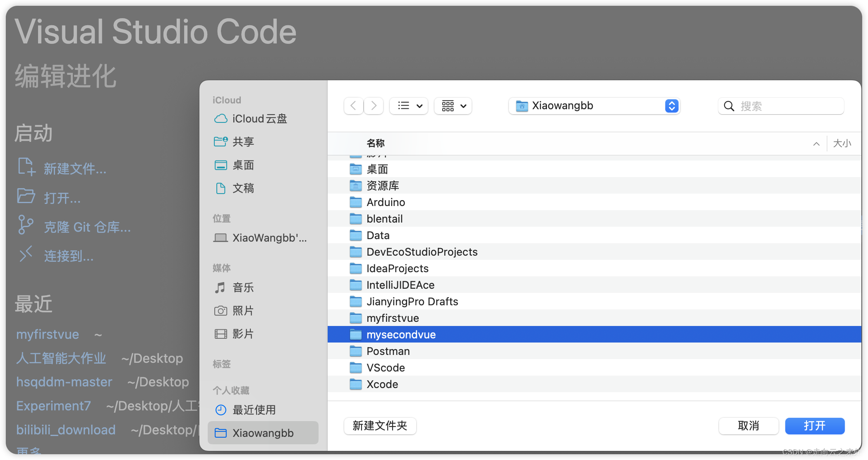Screen dimensions: 868x460
Task: Go to Desktop in sidebar
Action: 243,165
